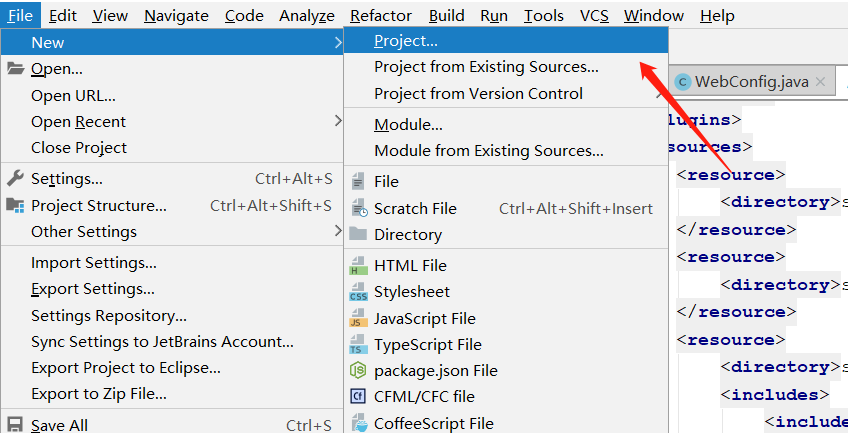Expand the New submenu arrow
The image size is (848, 433).
coord(338,42)
